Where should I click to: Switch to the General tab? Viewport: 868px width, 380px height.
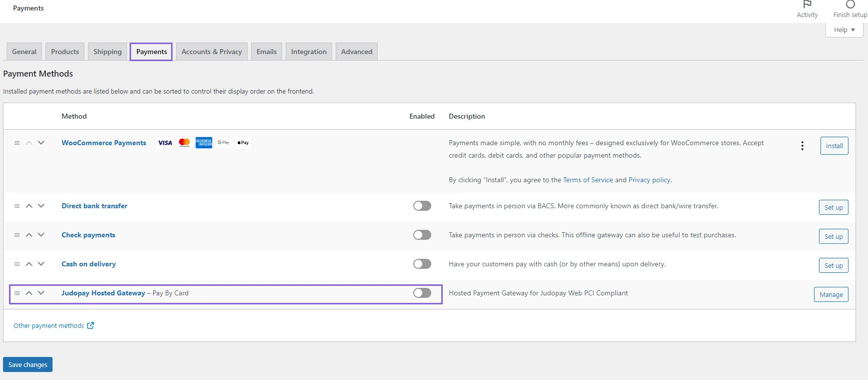pyautogui.click(x=24, y=52)
